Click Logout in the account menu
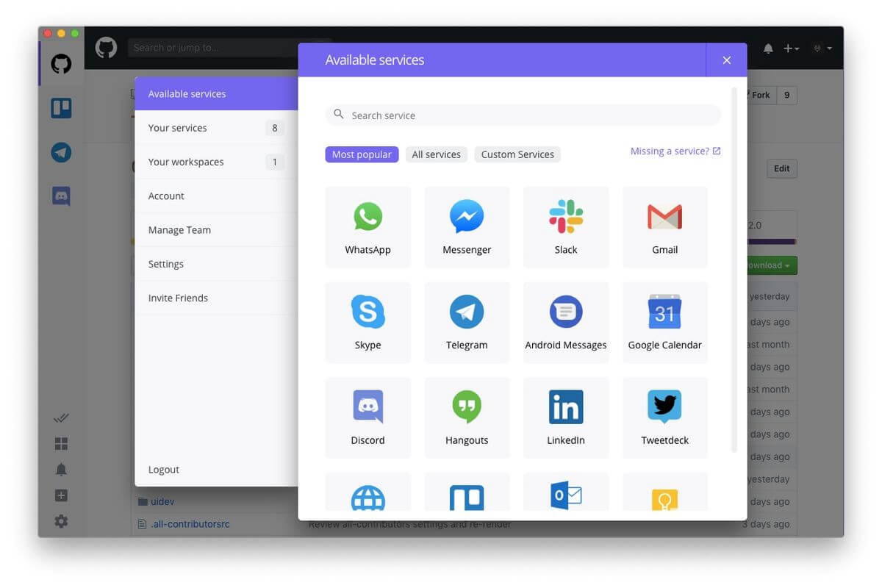This screenshot has width=882, height=588. [x=163, y=469]
